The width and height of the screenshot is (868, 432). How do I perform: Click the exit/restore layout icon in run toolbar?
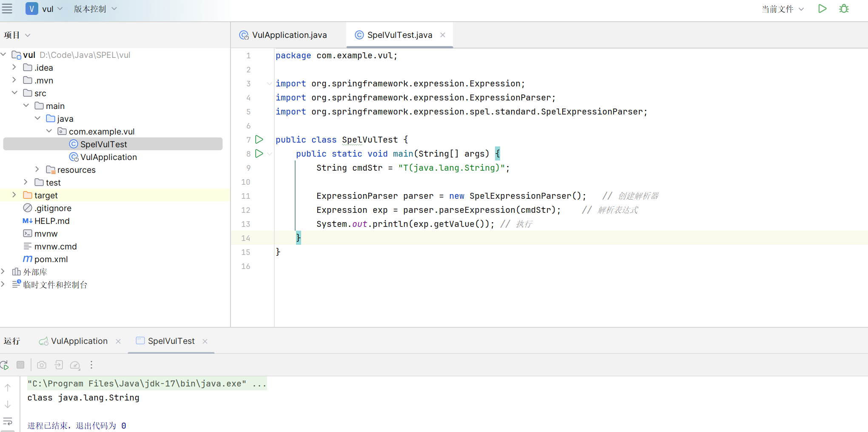click(59, 365)
